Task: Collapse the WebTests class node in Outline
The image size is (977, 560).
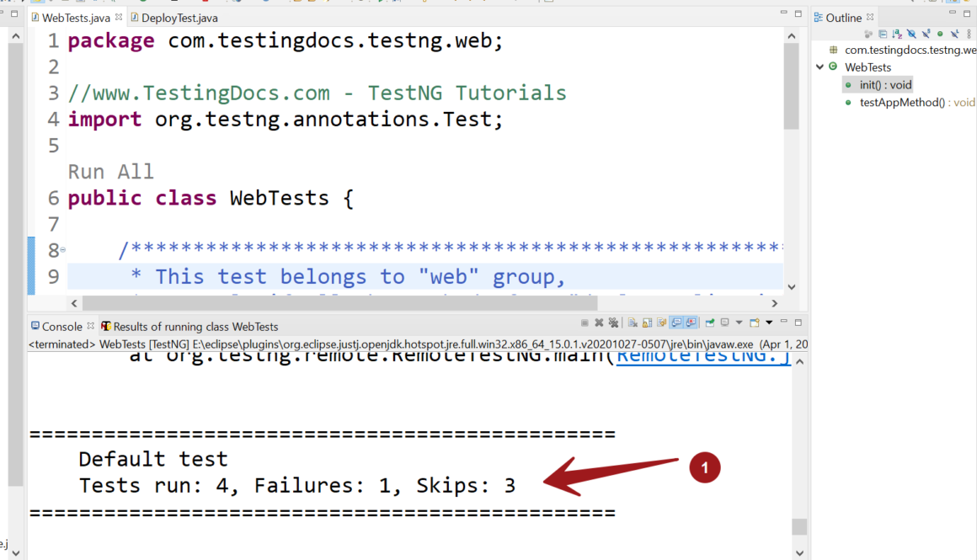Action: point(820,67)
